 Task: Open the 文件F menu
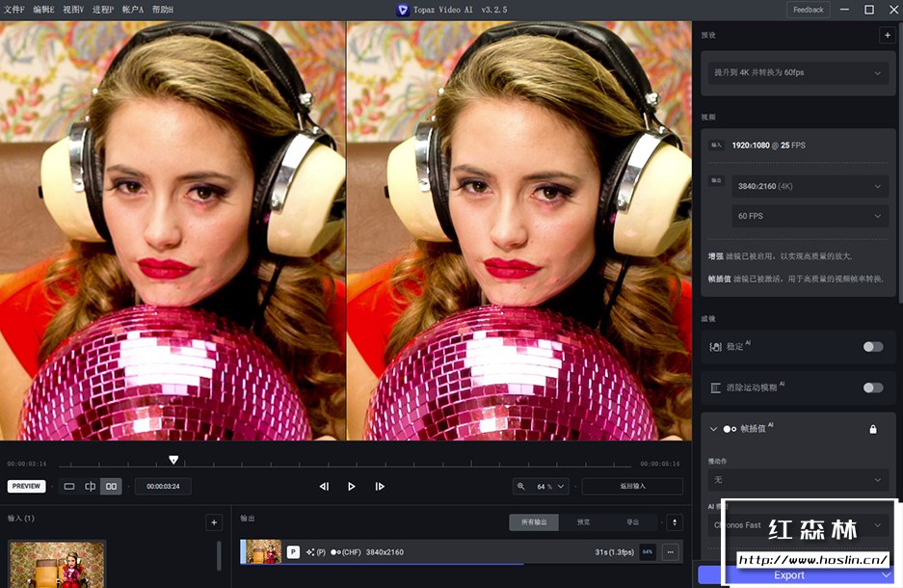click(x=14, y=10)
